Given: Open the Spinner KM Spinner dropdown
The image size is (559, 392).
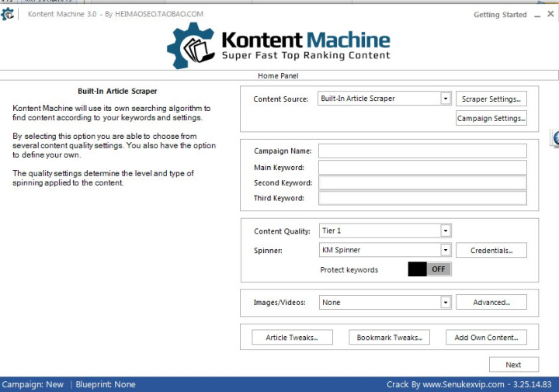Looking at the screenshot, I should point(385,250).
